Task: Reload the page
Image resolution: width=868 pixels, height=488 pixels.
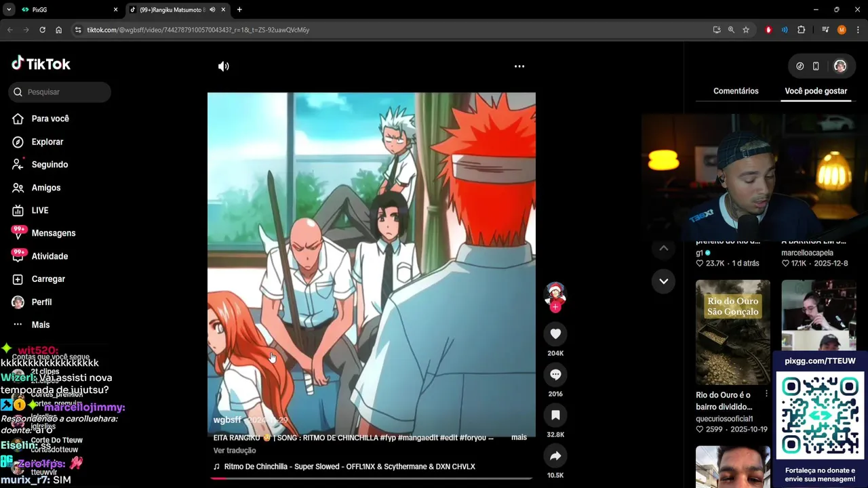Action: click(42, 30)
